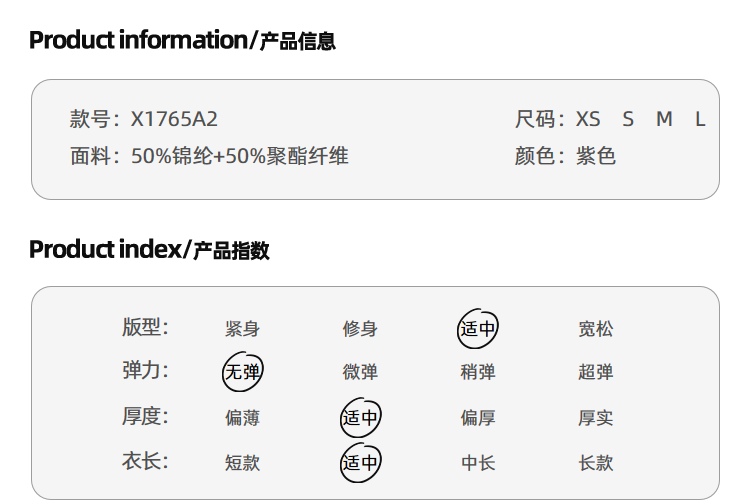Click the circled 适中 in the 版型 row
This screenshot has height=500, width=750.
pos(477,329)
